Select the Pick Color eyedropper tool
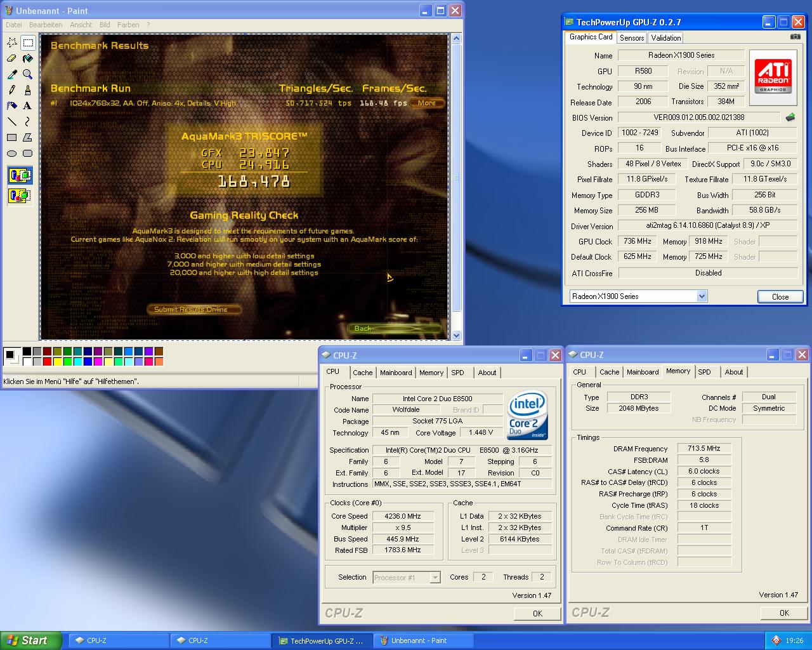 coord(12,74)
